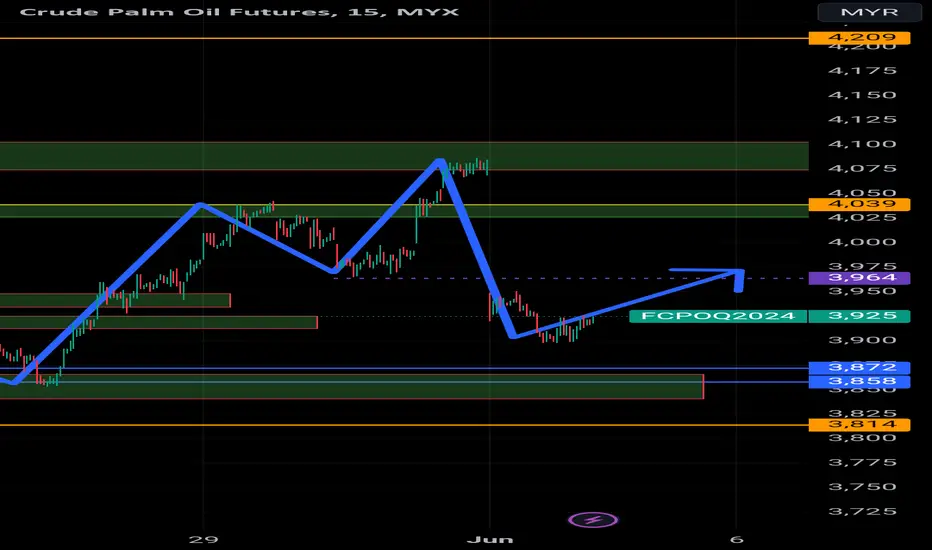Select the 3,872 blue price label

859,367
